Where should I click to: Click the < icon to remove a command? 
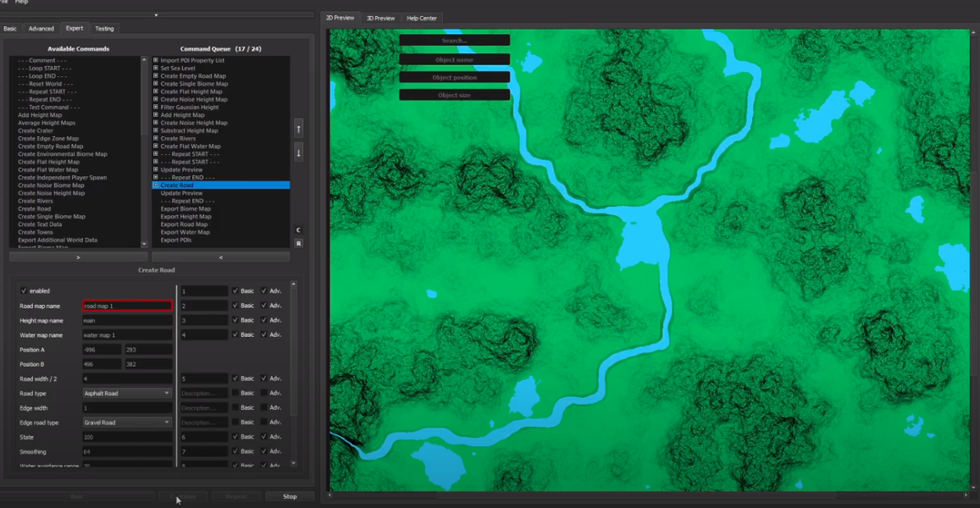click(221, 256)
